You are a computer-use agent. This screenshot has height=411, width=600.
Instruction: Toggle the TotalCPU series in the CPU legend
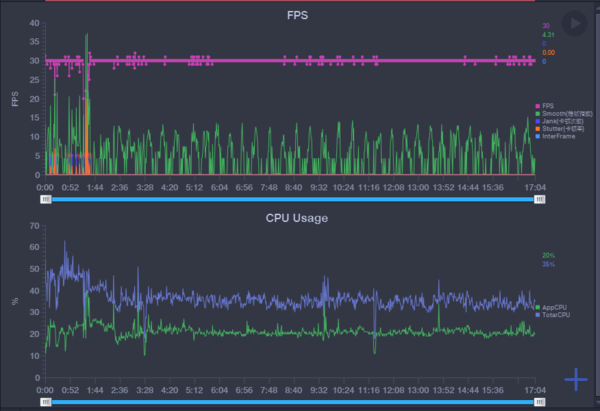tap(553, 315)
